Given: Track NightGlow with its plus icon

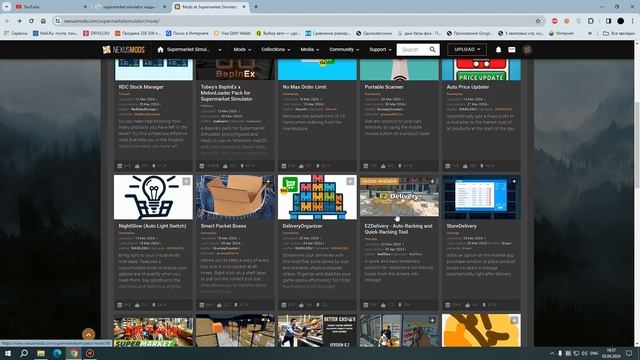Looking at the screenshot, I should (187, 181).
